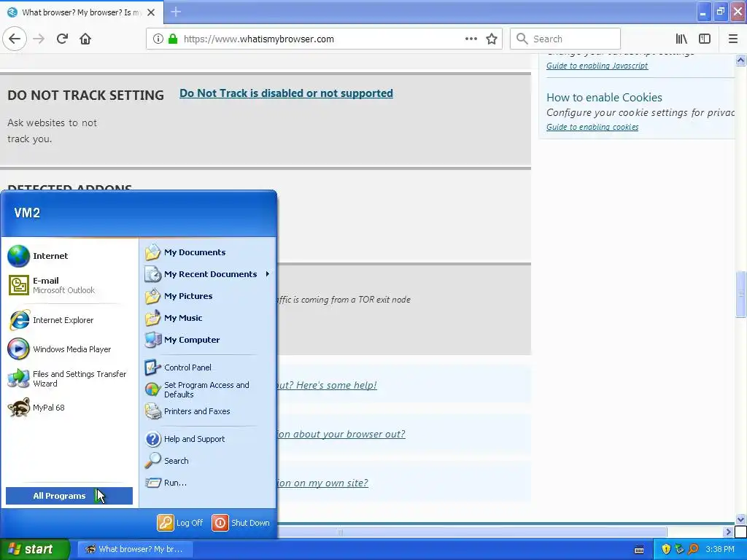Open Set Program Access and Defaults
Viewport: 747px width, 560px height.
pos(208,389)
